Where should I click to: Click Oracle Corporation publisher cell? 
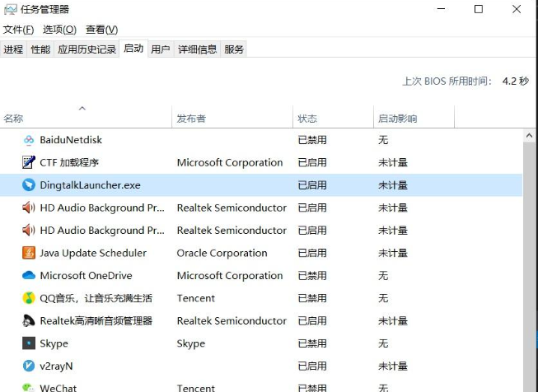click(x=222, y=253)
